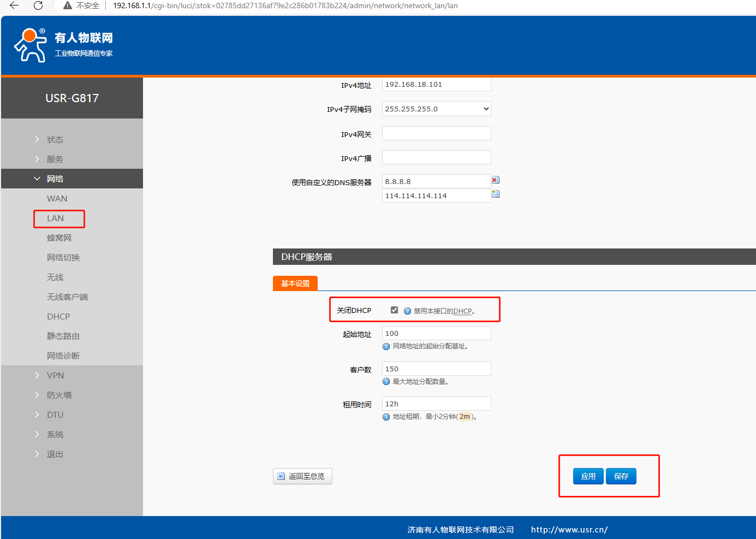Image resolution: width=756 pixels, height=539 pixels.
Task: Open the LAN settings menu item
Action: pos(56,218)
